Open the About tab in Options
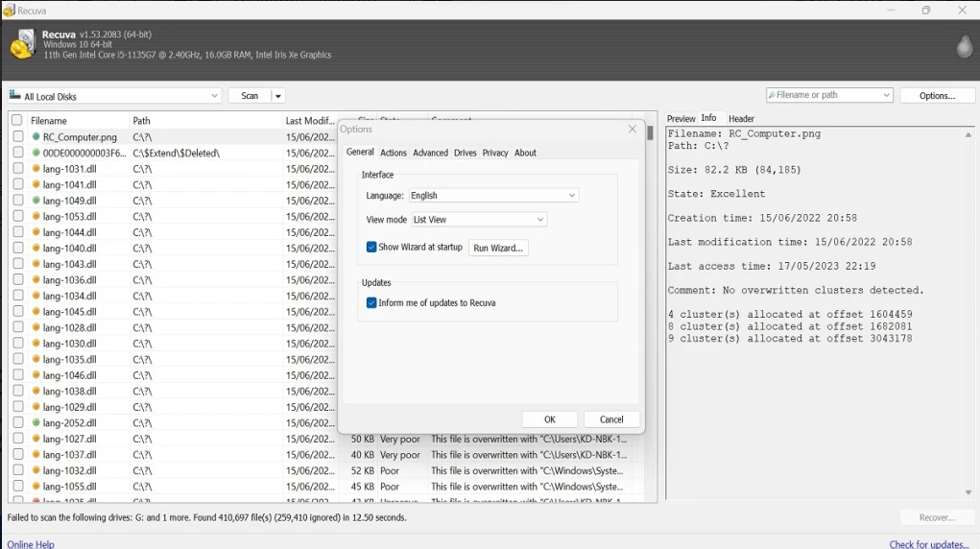This screenshot has width=980, height=549. (x=525, y=153)
